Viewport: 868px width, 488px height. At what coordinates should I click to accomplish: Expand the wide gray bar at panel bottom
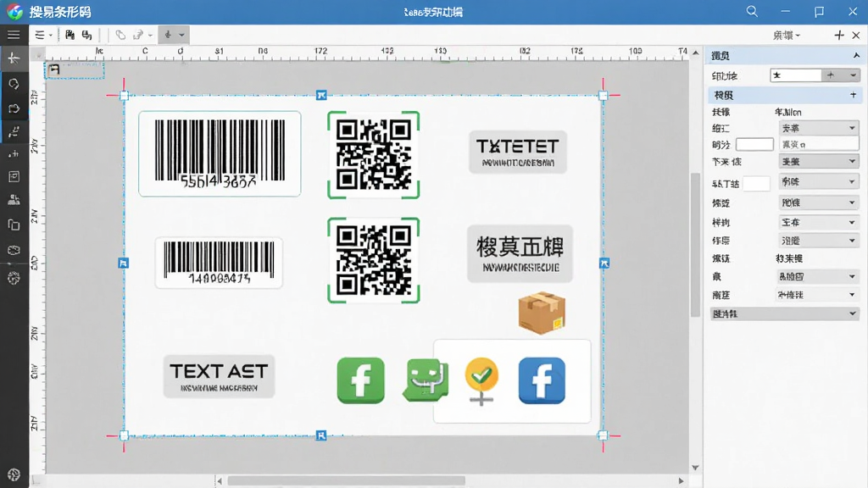[784, 313]
